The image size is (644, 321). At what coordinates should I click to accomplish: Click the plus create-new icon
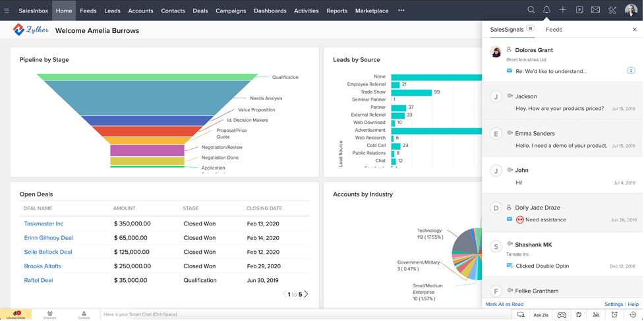(563, 11)
